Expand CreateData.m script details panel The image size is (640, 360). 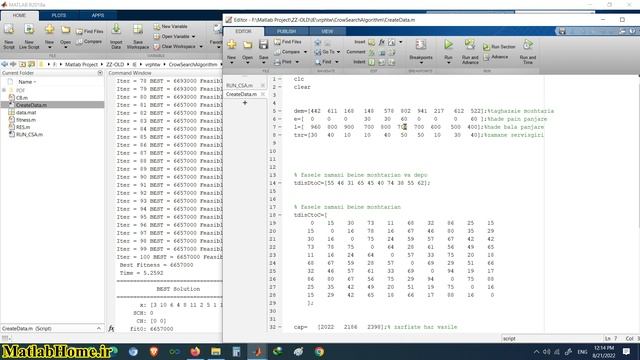99,329
